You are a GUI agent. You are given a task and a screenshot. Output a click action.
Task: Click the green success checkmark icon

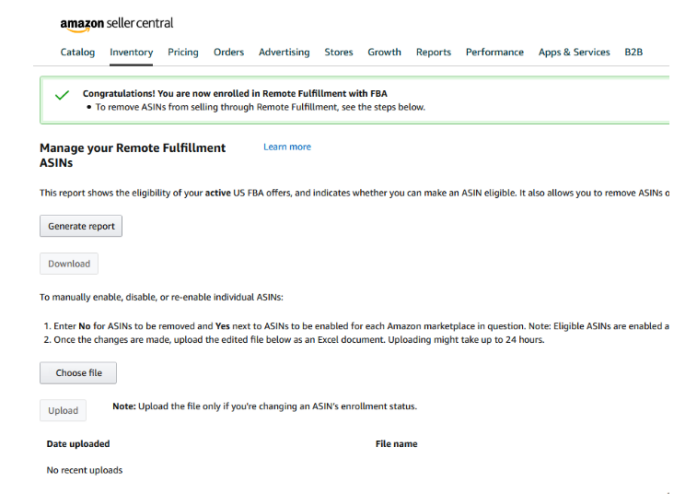click(62, 95)
